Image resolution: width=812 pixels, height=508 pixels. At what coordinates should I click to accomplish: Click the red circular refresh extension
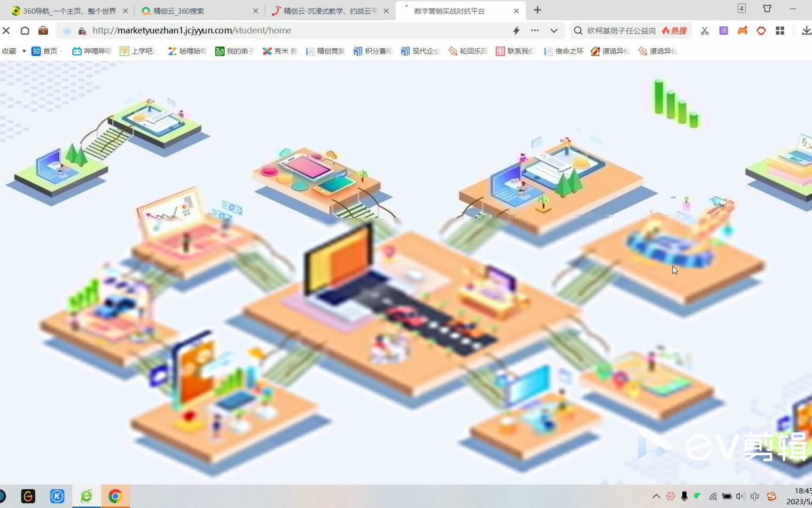[761, 31]
